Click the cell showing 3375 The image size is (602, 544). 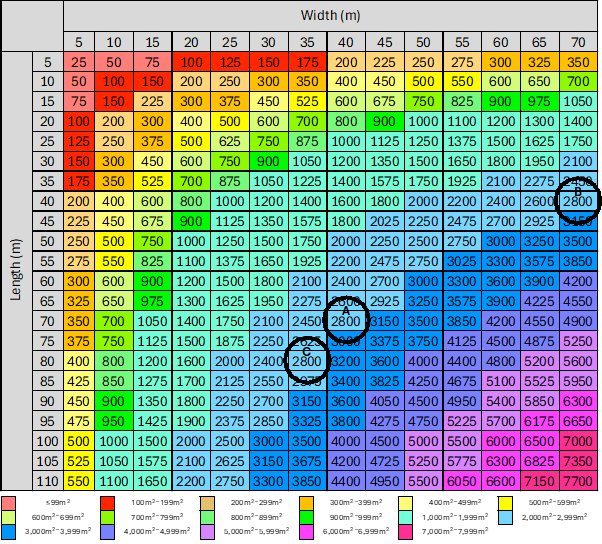pyautogui.click(x=385, y=341)
